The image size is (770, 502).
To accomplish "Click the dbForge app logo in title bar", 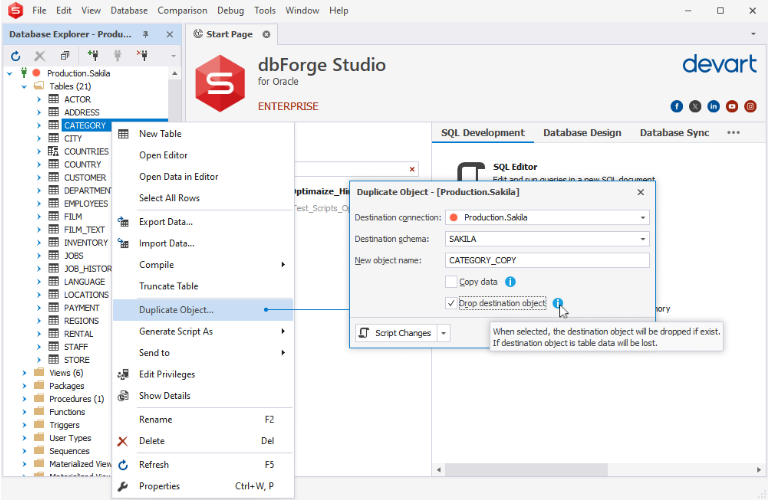I will point(16,10).
